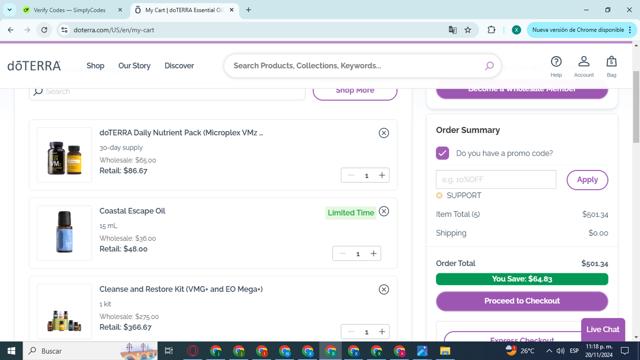Open the Our Story menu
Screen dimensions: 640x360
pos(134,66)
